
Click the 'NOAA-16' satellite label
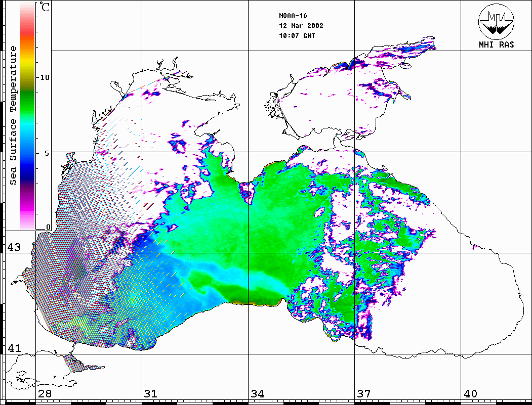293,16
